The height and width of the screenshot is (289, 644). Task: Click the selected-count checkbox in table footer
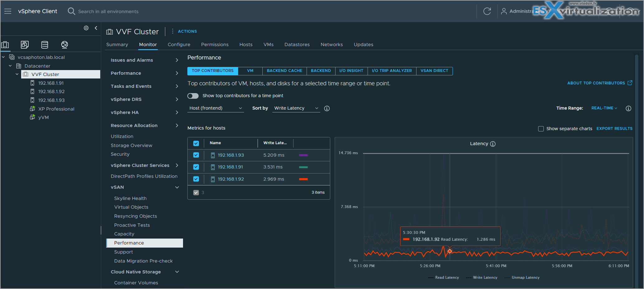tap(196, 192)
